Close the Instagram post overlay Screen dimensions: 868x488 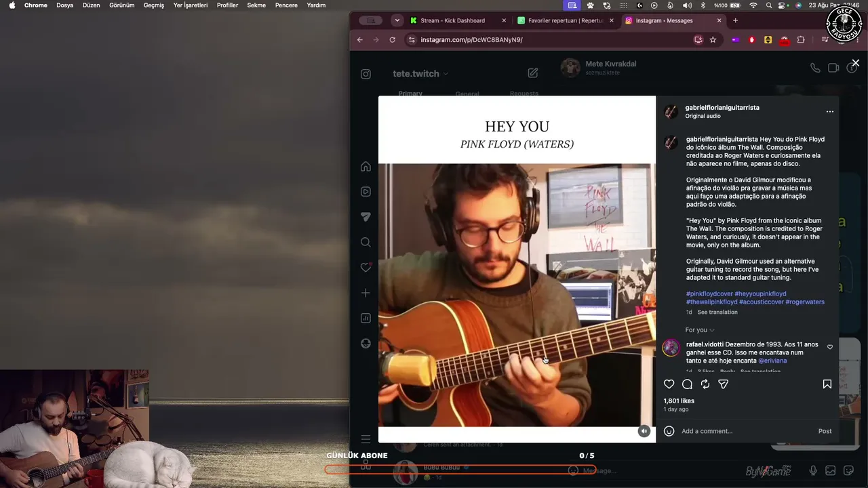(x=856, y=63)
